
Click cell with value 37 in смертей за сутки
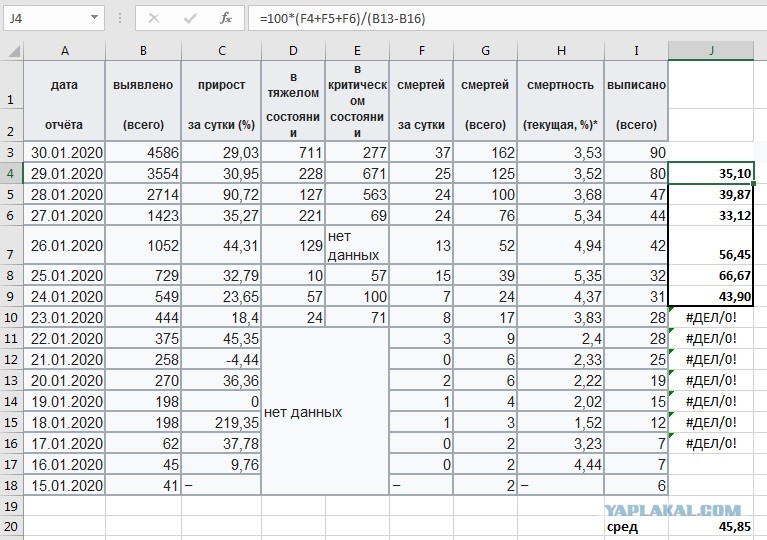point(422,153)
